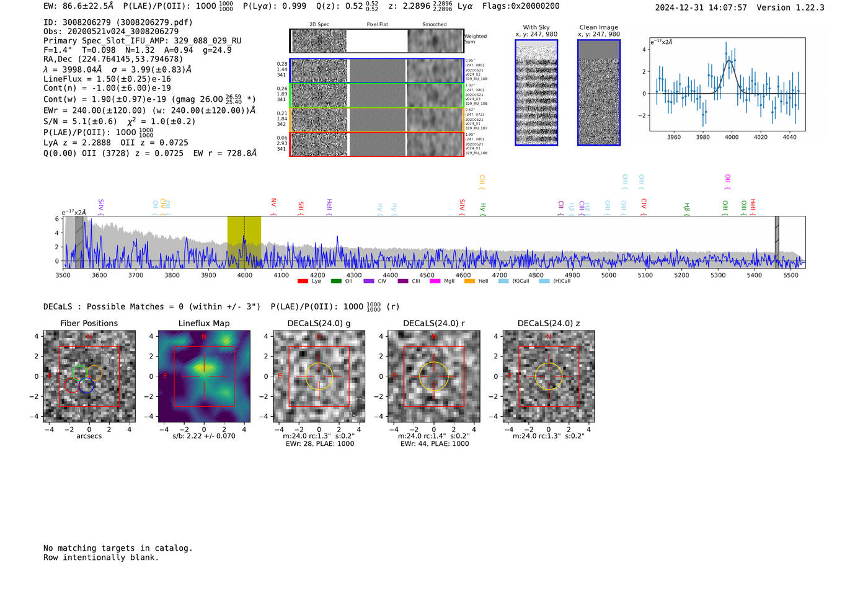Click the yellow aperture circle in DECaLS z
This screenshot has height=591, width=868.
pos(549,376)
